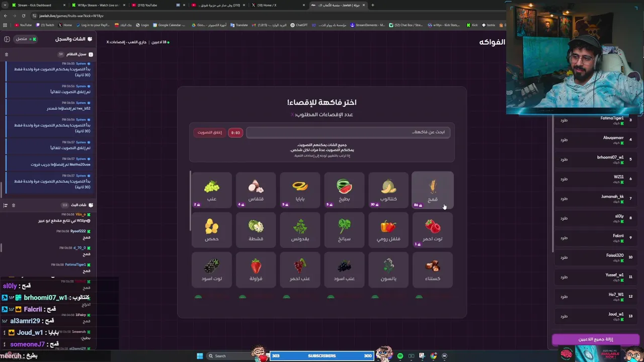Go back in browser history

5,16
